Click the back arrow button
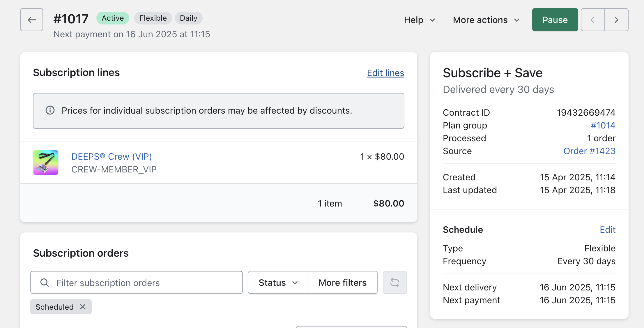This screenshot has width=644, height=328. coord(31,20)
